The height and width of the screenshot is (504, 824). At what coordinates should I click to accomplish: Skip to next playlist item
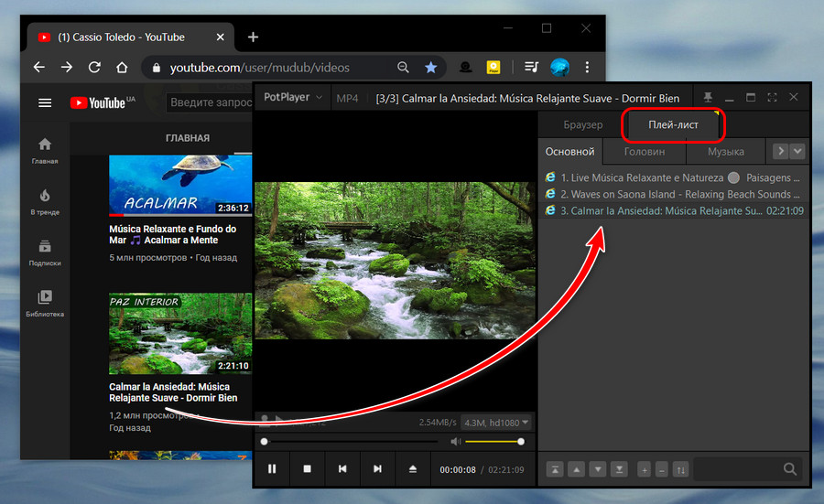coord(377,469)
